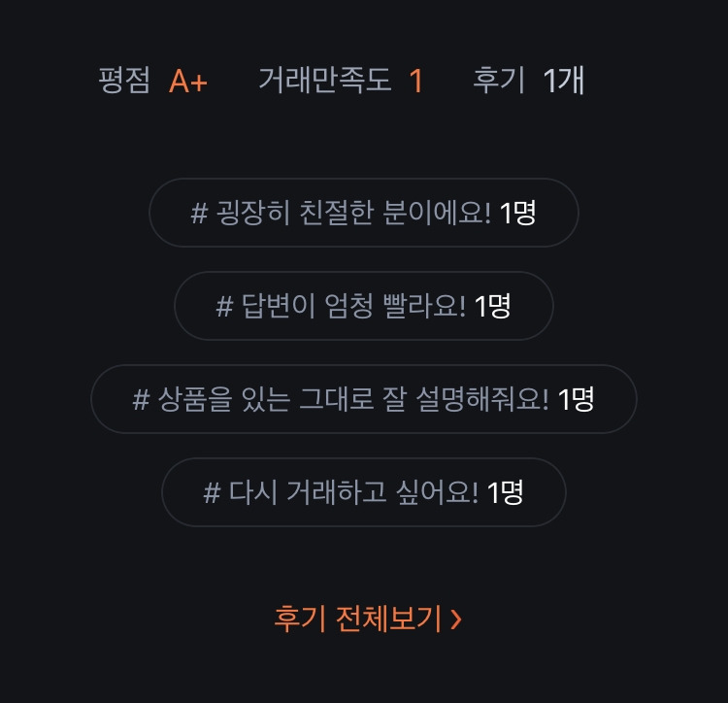728x703 pixels.
Task: Click the 1명 count in the 친절한 분이에요 chip
Action: (517, 213)
